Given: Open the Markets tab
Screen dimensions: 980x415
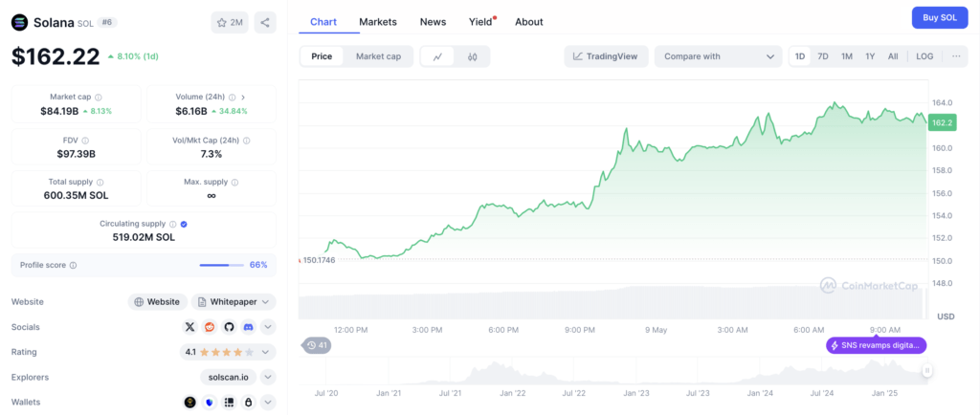Looking at the screenshot, I should (377, 22).
